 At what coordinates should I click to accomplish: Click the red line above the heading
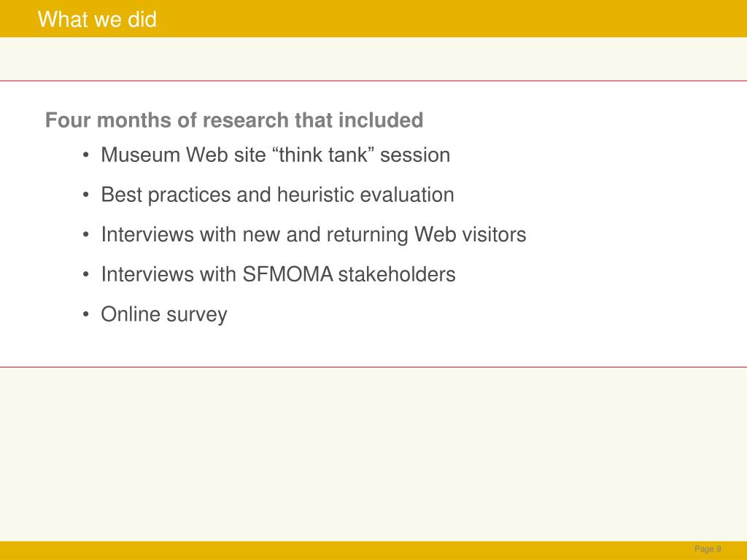click(373, 81)
